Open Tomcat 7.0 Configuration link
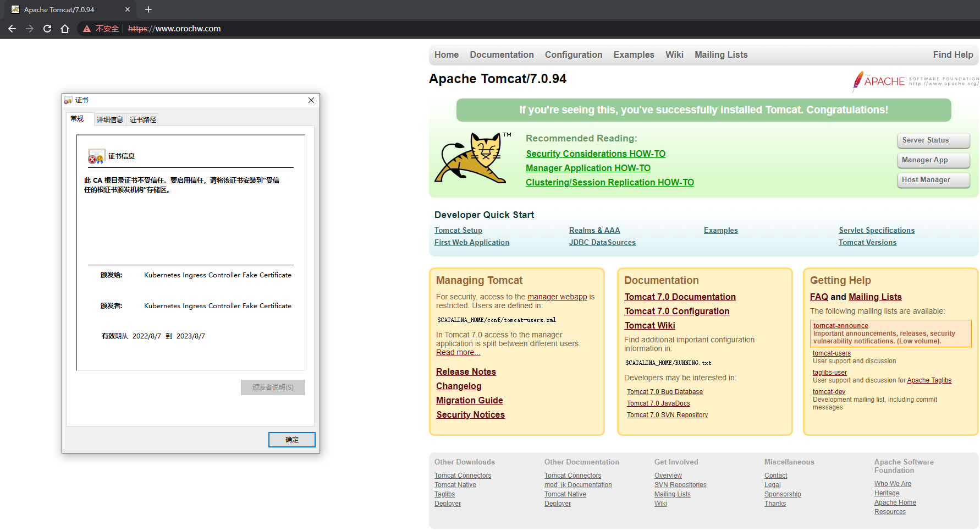Image resolution: width=980 pixels, height=530 pixels. (677, 311)
